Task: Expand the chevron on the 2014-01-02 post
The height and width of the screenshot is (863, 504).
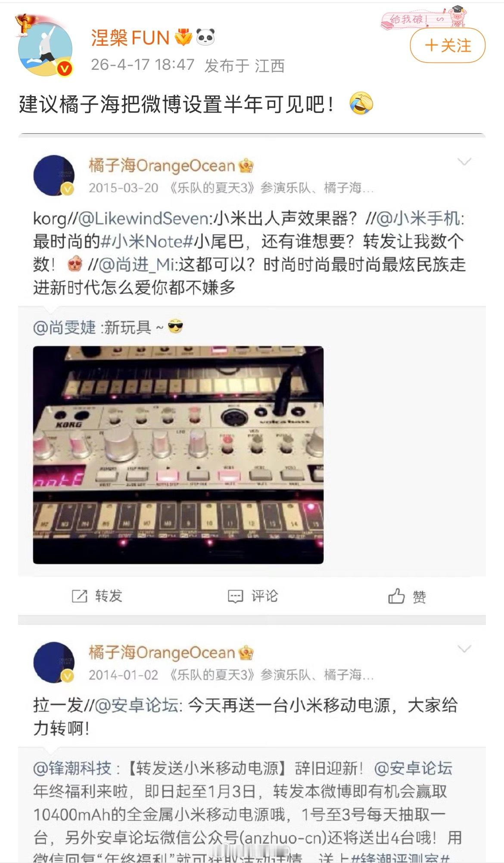Action: 464,649
